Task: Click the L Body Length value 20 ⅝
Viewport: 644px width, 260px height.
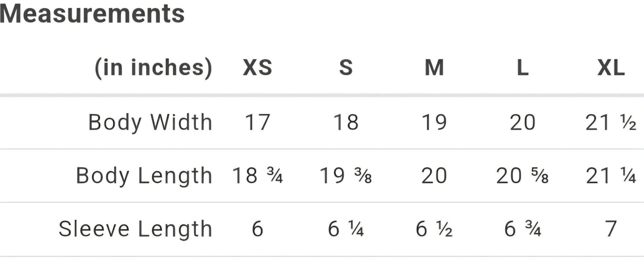Action: [523, 175]
